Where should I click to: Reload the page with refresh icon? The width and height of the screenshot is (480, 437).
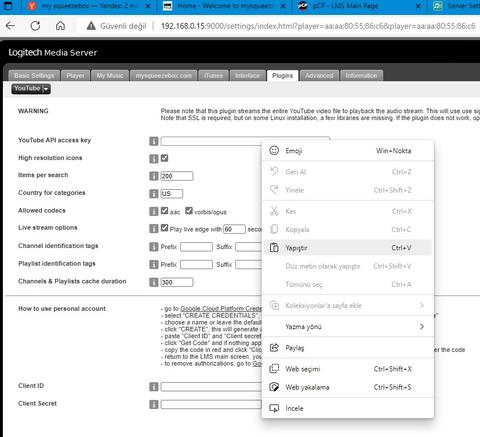35,26
